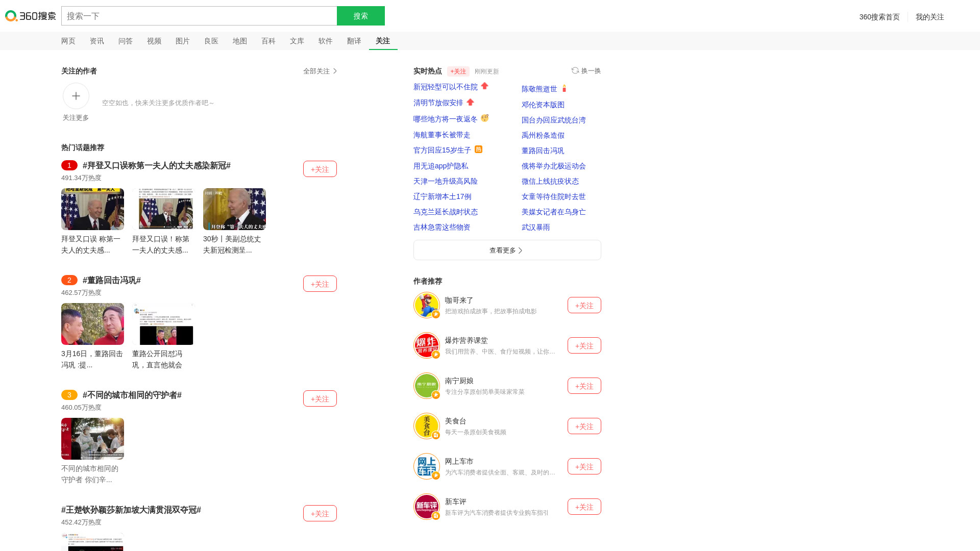The image size is (980, 551).
Task: Open hot topic 吉林急需这些物资
Action: (x=442, y=227)
